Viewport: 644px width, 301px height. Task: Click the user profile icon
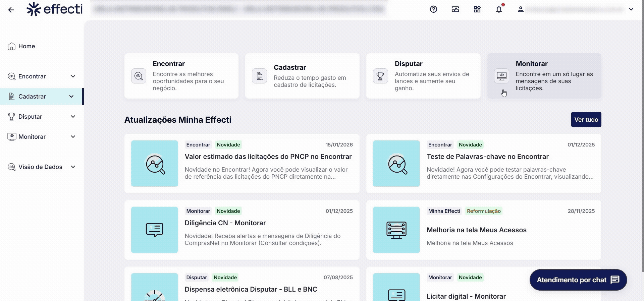(520, 9)
